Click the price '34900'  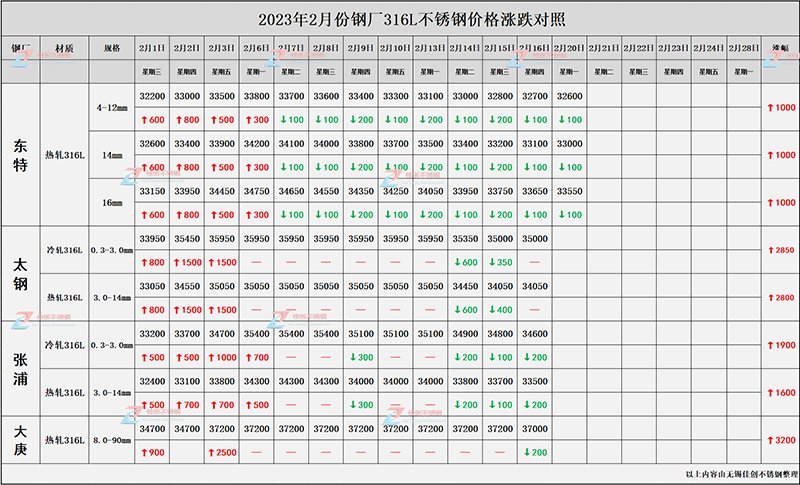point(465,334)
